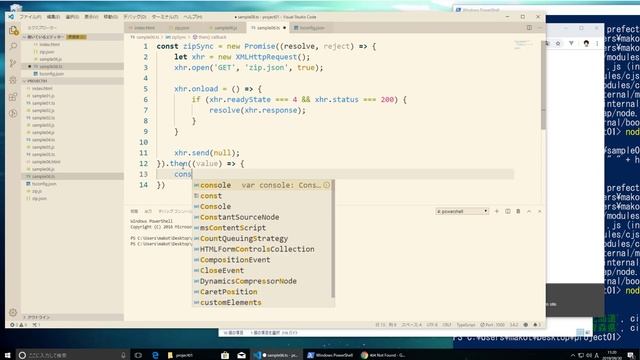The width and height of the screenshot is (640, 360).
Task: Close the terminal panel
Action: tap(540, 211)
